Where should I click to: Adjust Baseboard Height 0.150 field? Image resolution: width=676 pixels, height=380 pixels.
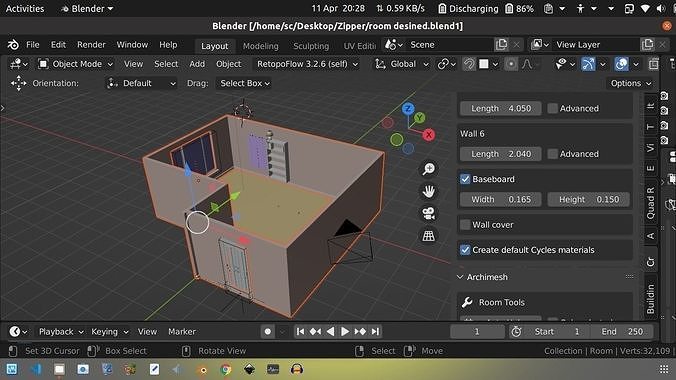(588, 199)
